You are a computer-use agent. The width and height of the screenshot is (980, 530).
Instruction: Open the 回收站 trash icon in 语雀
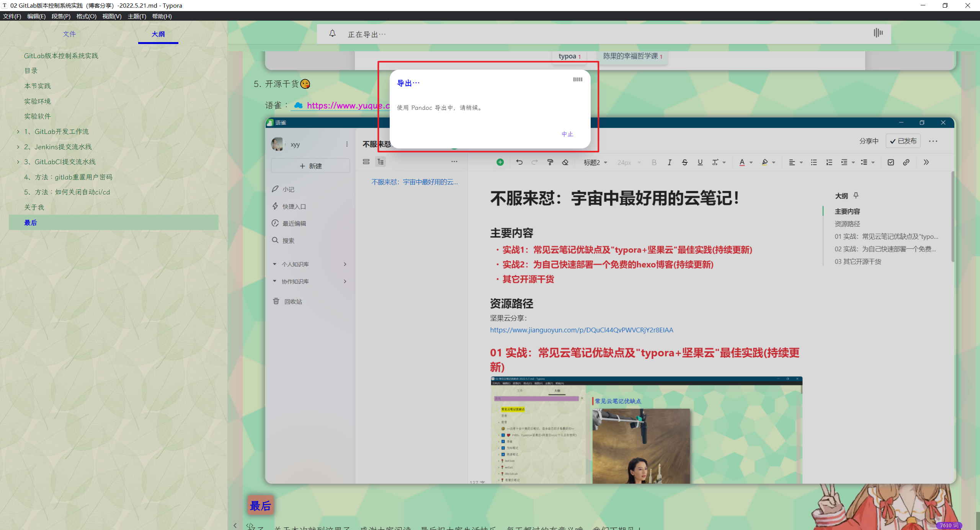point(276,301)
